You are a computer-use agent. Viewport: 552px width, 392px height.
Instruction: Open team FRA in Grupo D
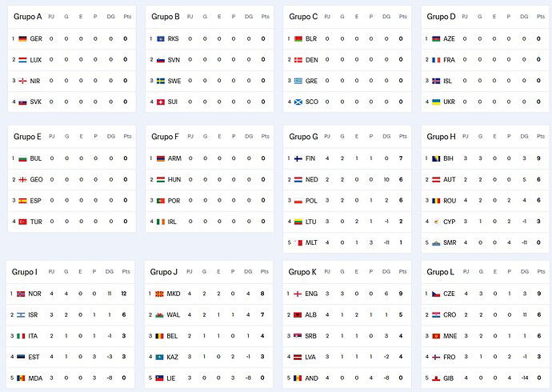[449, 60]
